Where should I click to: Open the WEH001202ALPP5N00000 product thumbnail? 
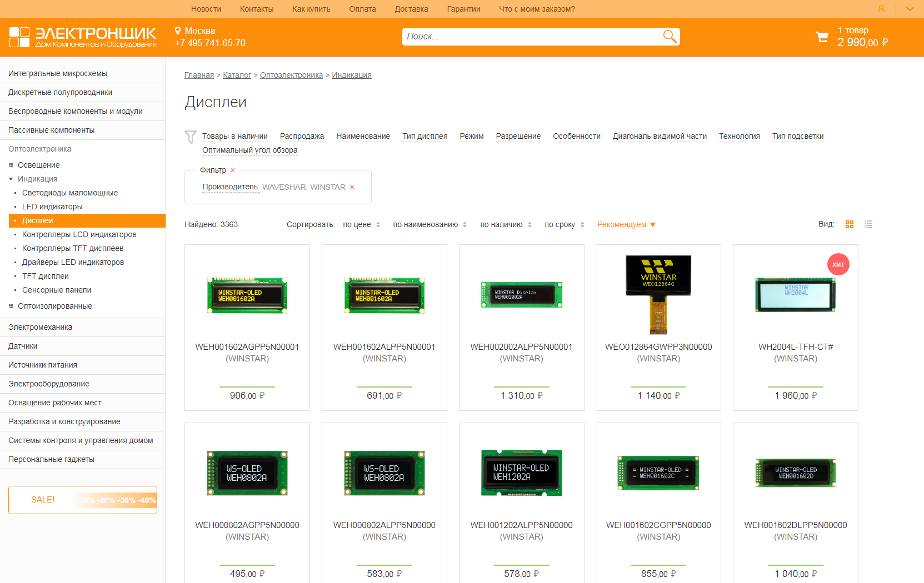point(521,473)
